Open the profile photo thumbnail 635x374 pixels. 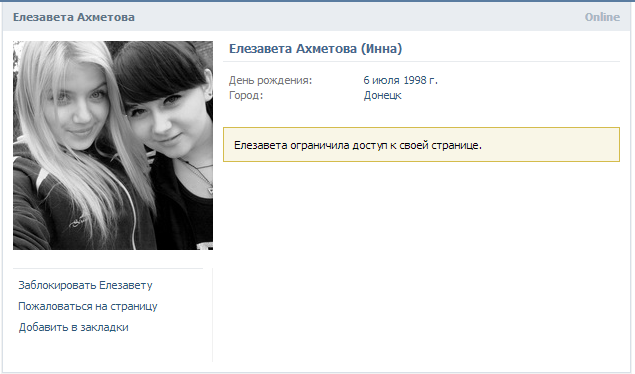113,145
